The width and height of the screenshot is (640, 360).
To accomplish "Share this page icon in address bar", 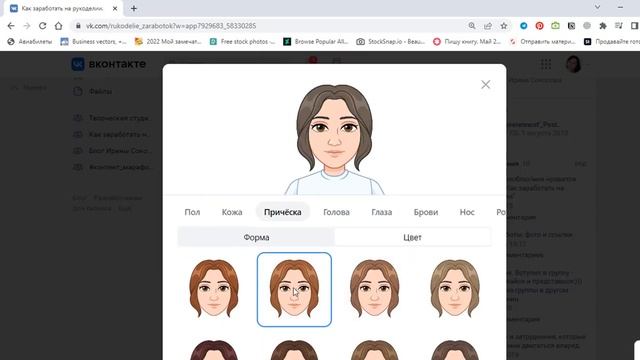I will pyautogui.click(x=488, y=26).
